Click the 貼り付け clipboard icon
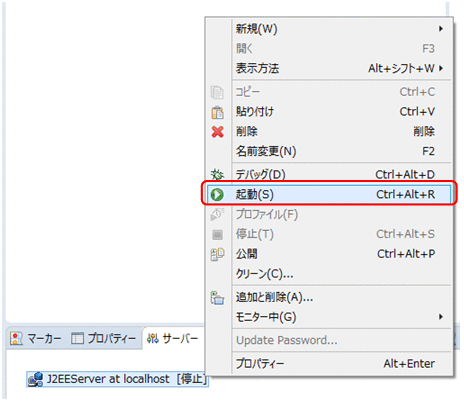The width and height of the screenshot is (464, 403). (x=217, y=112)
